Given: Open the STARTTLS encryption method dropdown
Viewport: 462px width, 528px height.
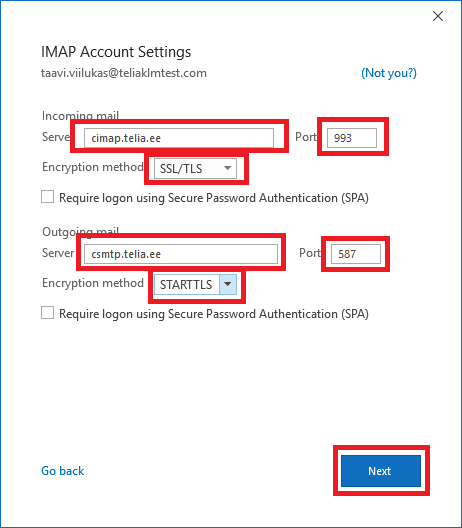Looking at the screenshot, I should click(195, 285).
